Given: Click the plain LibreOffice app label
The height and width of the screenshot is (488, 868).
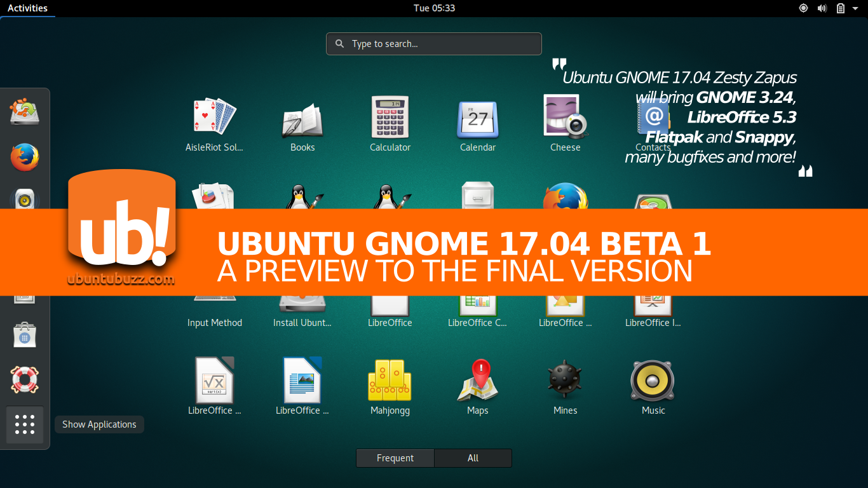Looking at the screenshot, I should [390, 323].
